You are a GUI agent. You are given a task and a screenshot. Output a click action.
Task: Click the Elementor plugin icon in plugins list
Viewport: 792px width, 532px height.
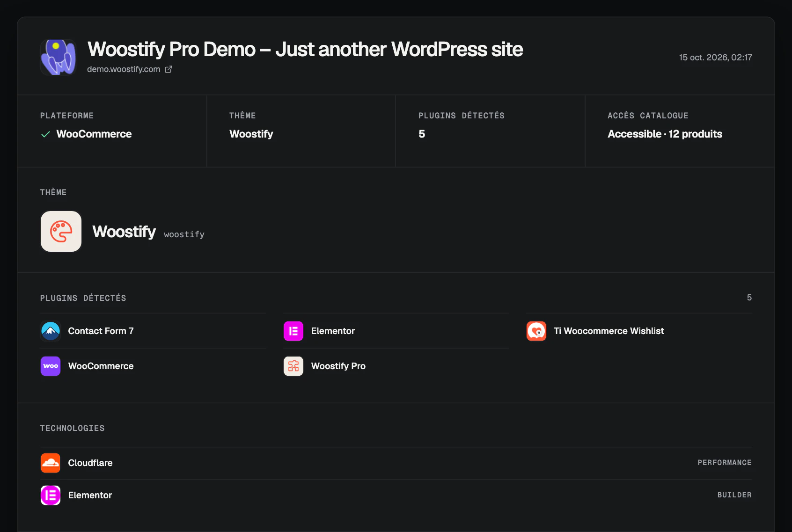[x=293, y=331]
